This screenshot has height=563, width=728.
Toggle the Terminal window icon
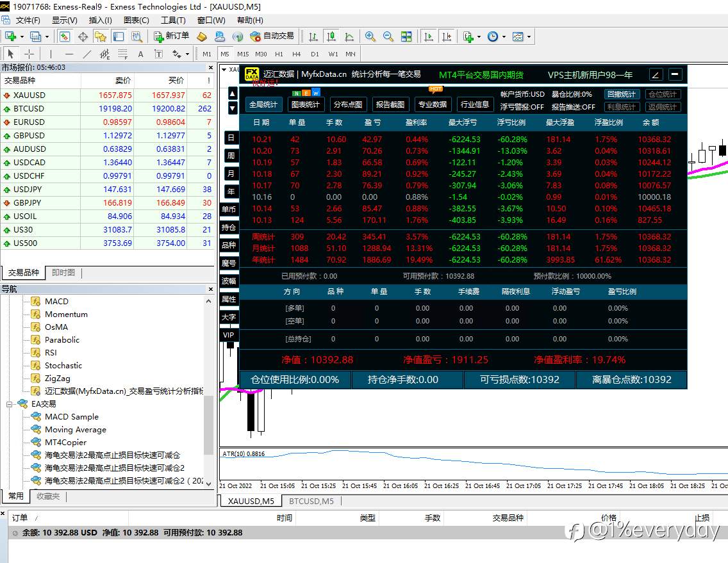coord(119,37)
